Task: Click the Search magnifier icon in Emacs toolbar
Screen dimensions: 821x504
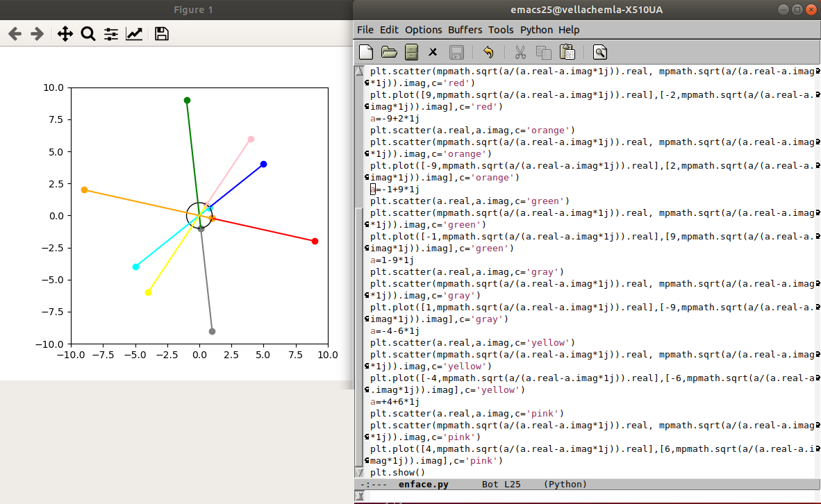Action: click(x=600, y=52)
